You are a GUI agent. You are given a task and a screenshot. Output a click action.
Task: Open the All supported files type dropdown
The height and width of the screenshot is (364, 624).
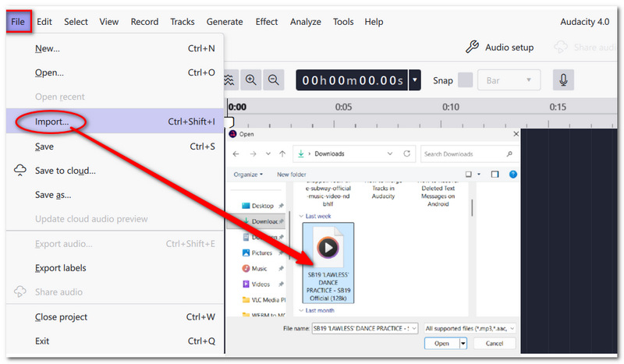point(470,328)
